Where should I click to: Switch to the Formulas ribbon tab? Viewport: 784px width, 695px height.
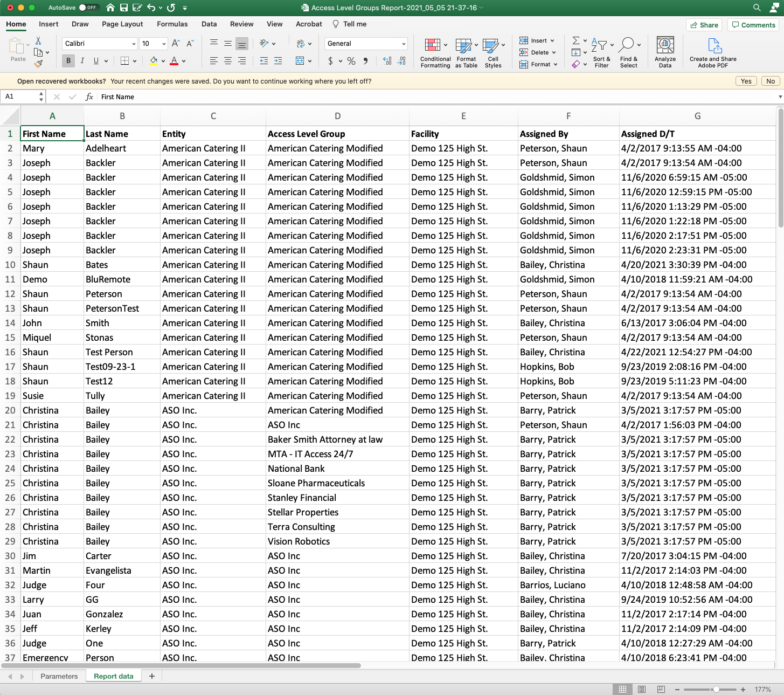(x=172, y=24)
